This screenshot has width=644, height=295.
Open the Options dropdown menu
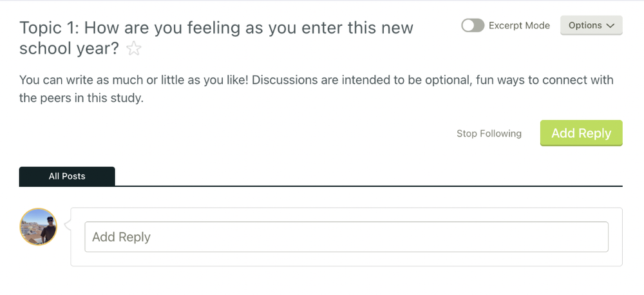point(591,26)
